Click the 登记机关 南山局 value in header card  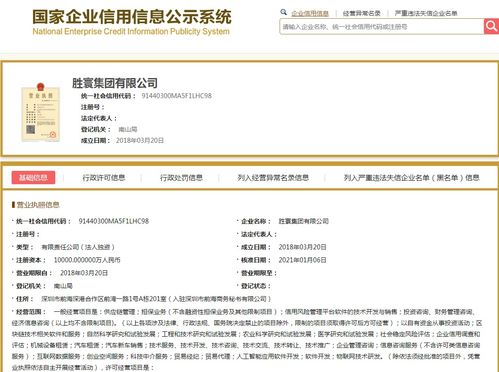point(128,129)
